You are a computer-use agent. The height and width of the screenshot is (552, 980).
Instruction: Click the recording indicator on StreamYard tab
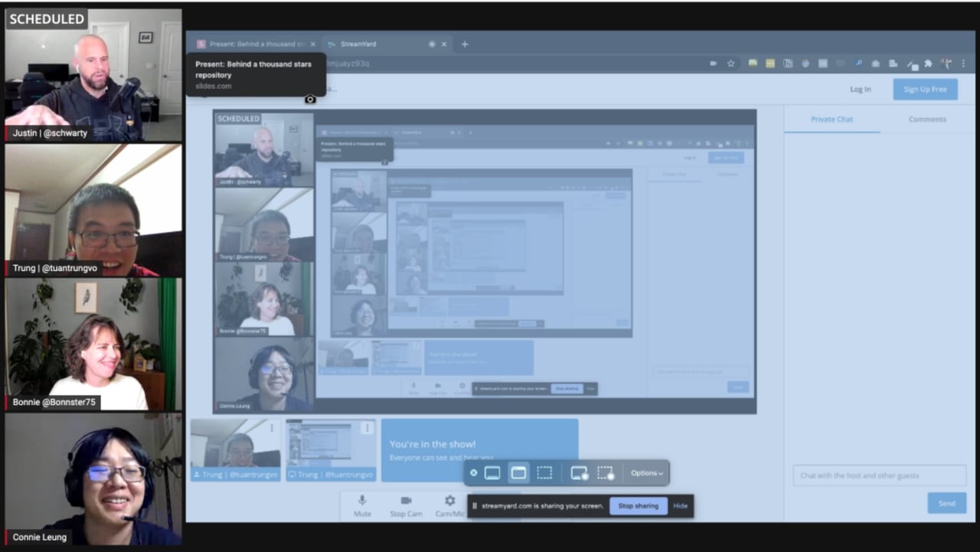click(432, 44)
